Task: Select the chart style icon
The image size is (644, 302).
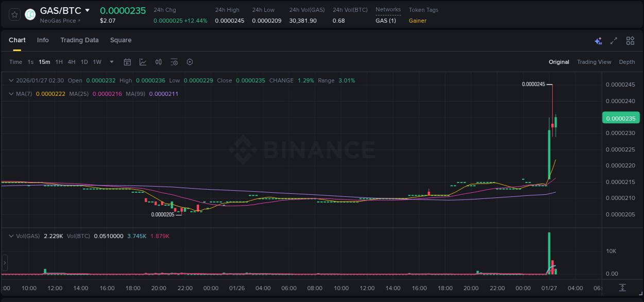Action: (x=142, y=62)
